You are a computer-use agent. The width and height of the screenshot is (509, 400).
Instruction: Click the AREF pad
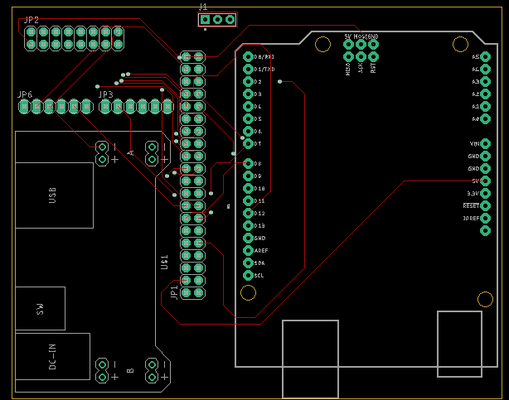click(x=248, y=250)
